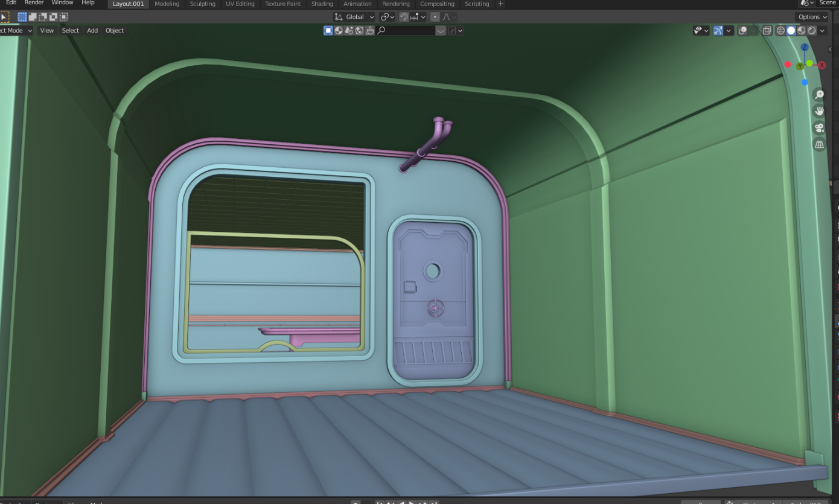Choose the Intersect selection mode icon

point(63,17)
